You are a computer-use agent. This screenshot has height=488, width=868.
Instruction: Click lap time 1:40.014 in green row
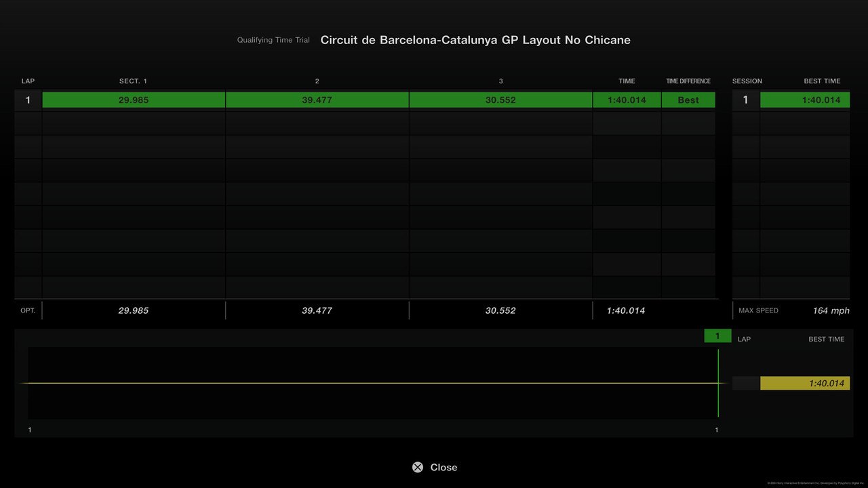coord(627,100)
